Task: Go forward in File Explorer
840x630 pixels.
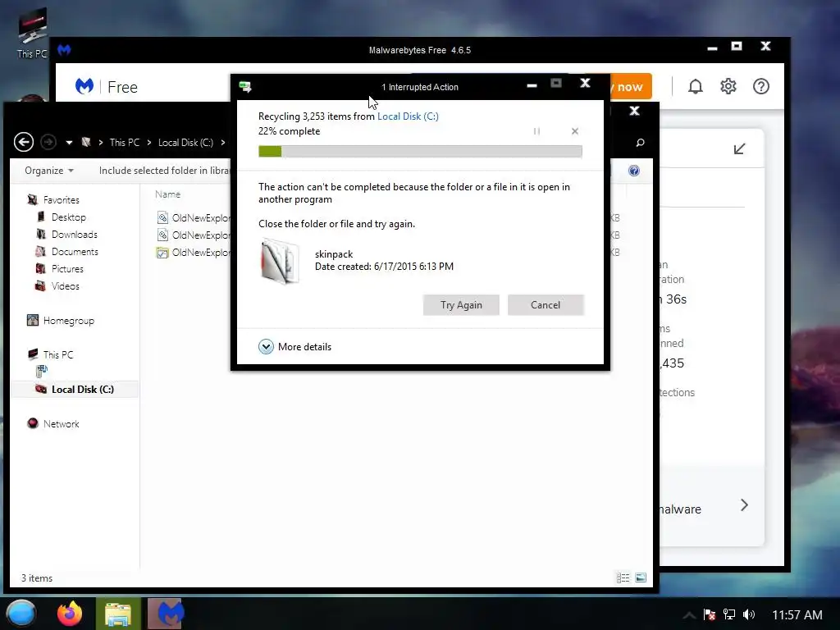Action: [48, 142]
